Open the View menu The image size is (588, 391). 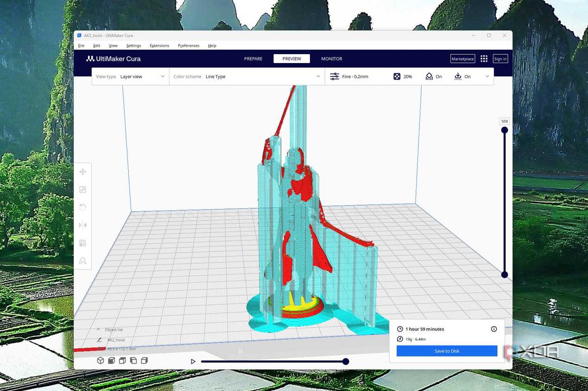point(113,45)
